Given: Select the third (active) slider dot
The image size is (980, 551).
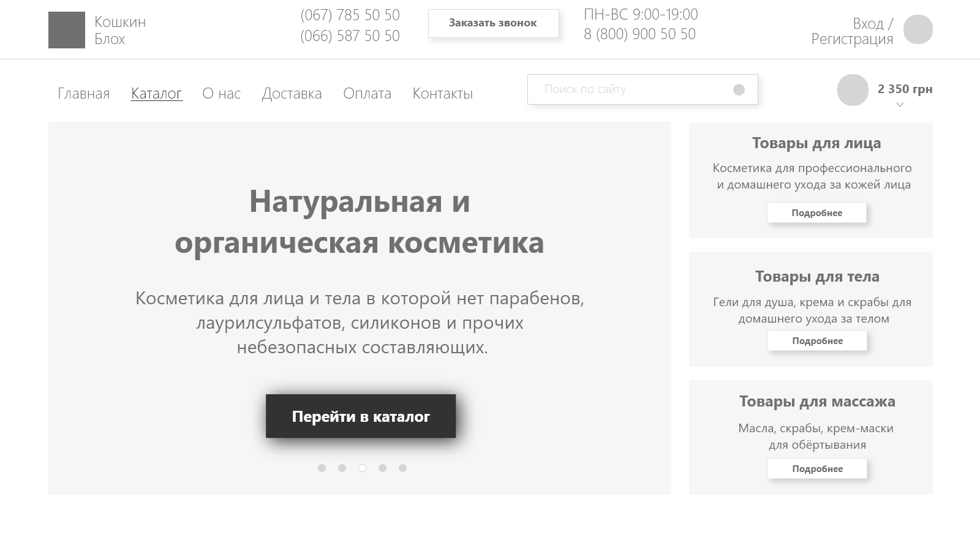Looking at the screenshot, I should (x=362, y=468).
